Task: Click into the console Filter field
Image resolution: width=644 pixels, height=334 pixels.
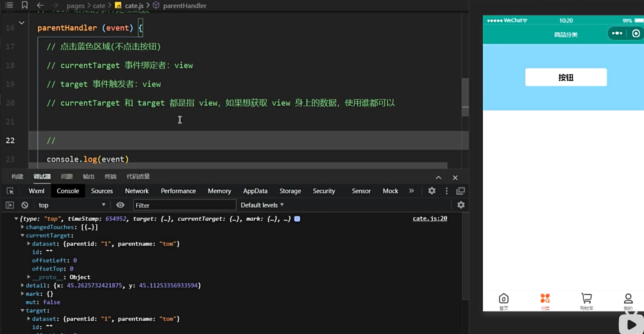Action: tap(184, 205)
